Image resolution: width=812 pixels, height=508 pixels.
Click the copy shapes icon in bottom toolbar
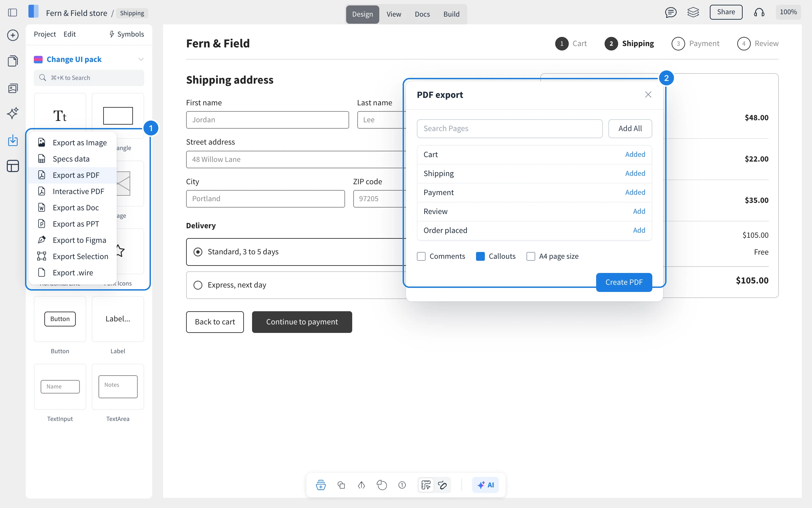click(x=341, y=485)
